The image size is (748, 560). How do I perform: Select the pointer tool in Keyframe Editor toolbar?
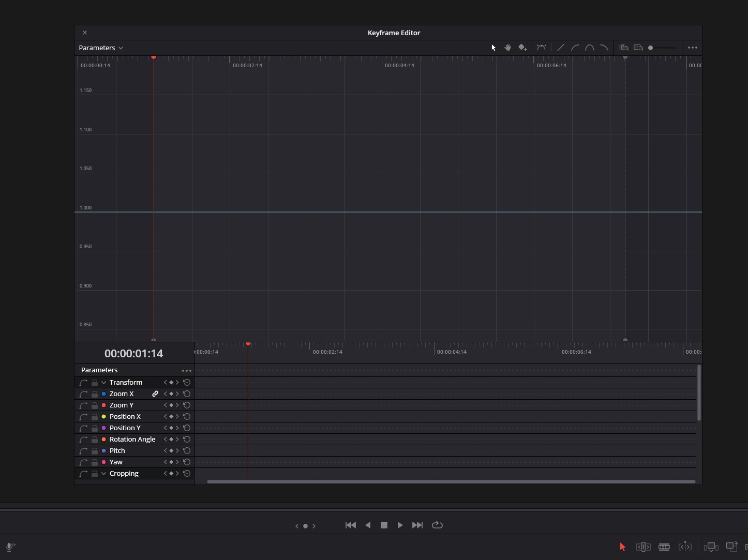(493, 48)
